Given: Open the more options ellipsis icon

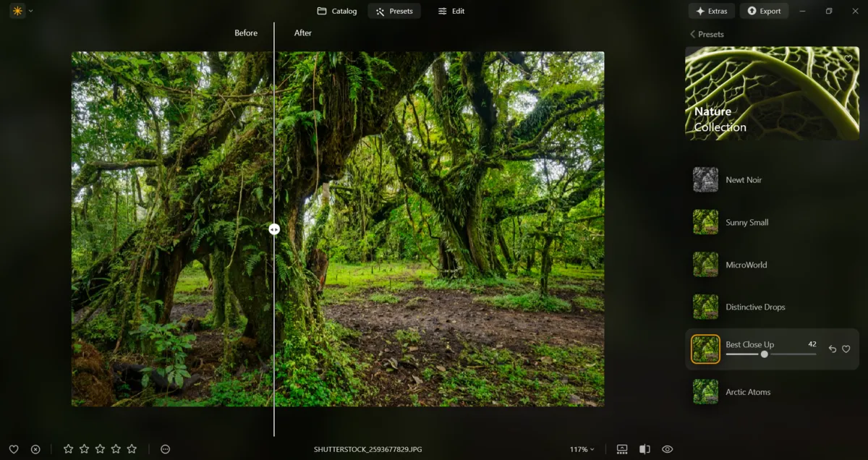Looking at the screenshot, I should coord(165,448).
